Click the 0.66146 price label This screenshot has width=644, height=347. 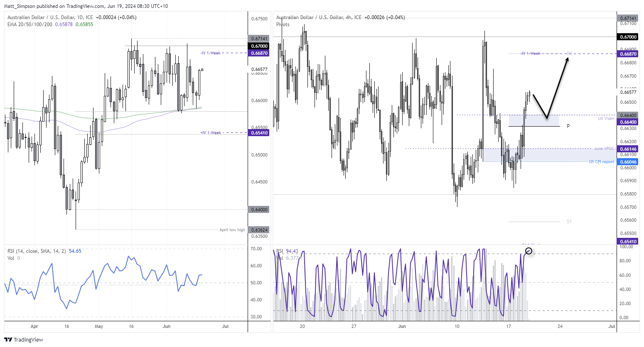pos(628,149)
